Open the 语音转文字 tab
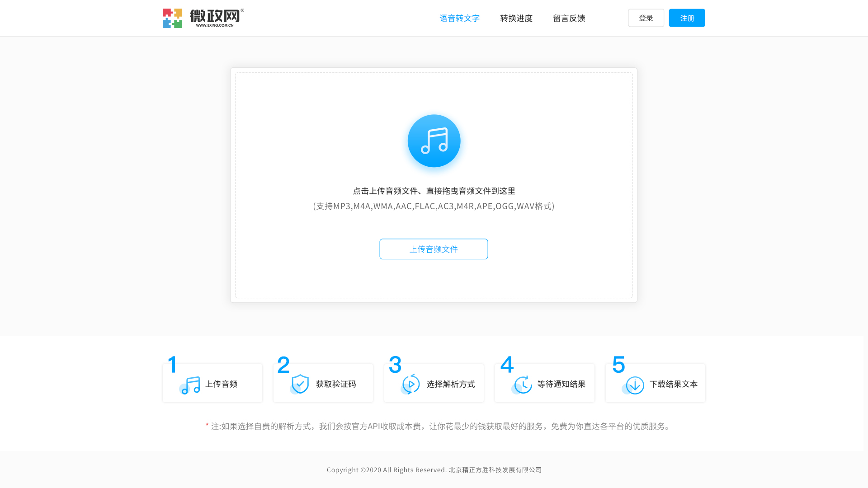The image size is (868, 488). 459,18
